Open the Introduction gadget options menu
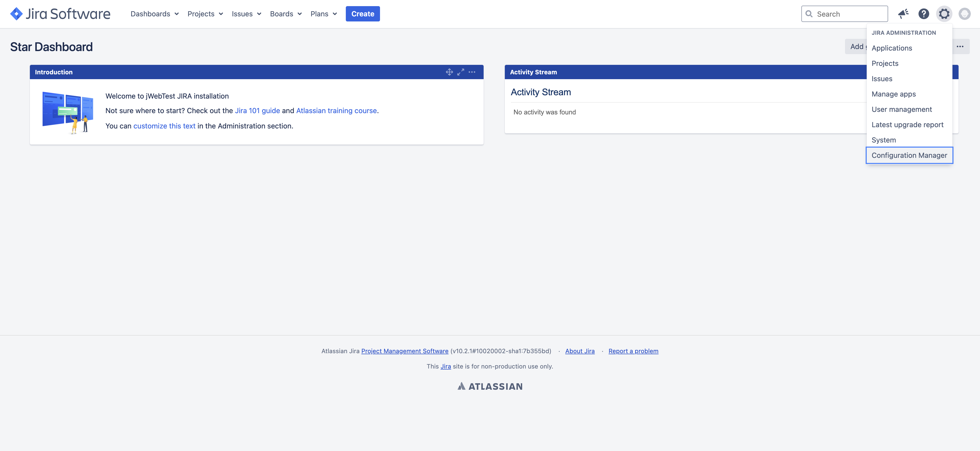 (472, 72)
